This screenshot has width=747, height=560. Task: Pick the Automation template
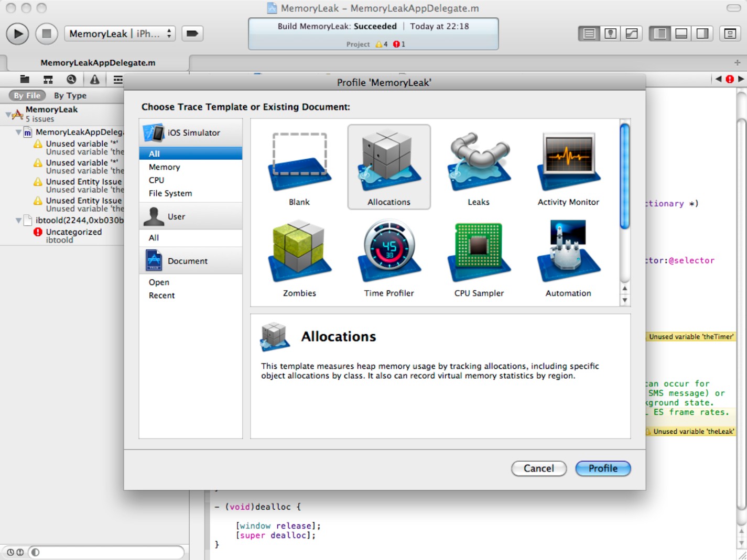click(x=568, y=258)
